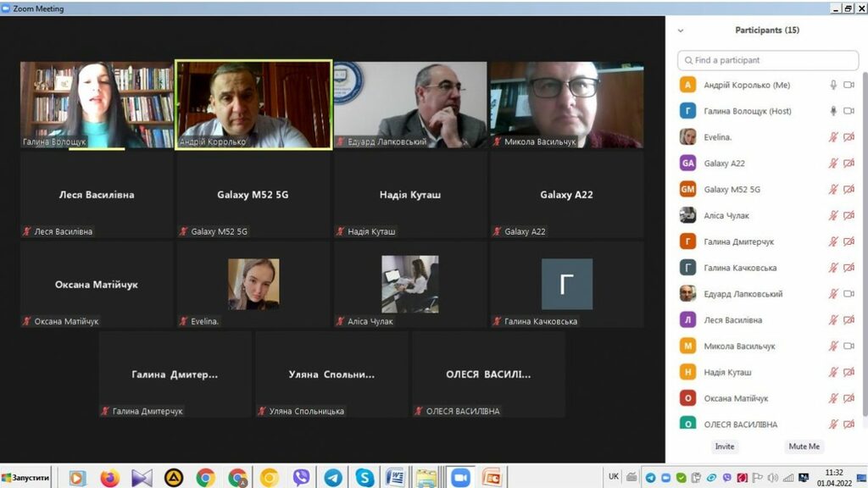Open Telegram from the taskbar
Image resolution: width=868 pixels, height=488 pixels.
(x=333, y=478)
